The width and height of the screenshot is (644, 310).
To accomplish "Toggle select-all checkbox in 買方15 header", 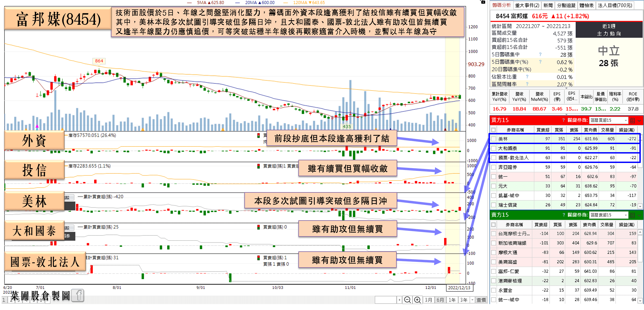I will tap(494, 130).
